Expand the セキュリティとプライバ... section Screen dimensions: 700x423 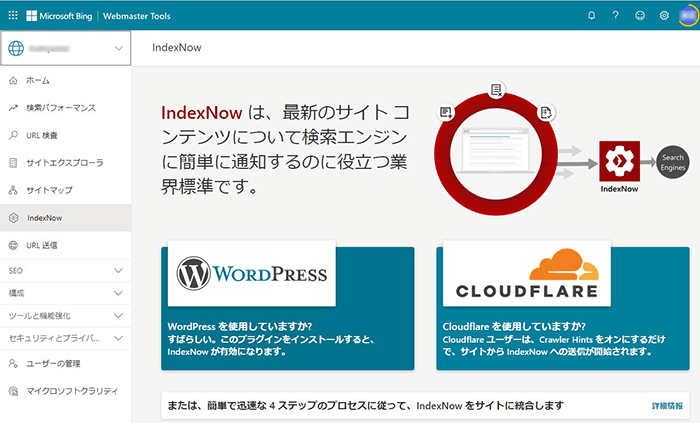pos(66,338)
